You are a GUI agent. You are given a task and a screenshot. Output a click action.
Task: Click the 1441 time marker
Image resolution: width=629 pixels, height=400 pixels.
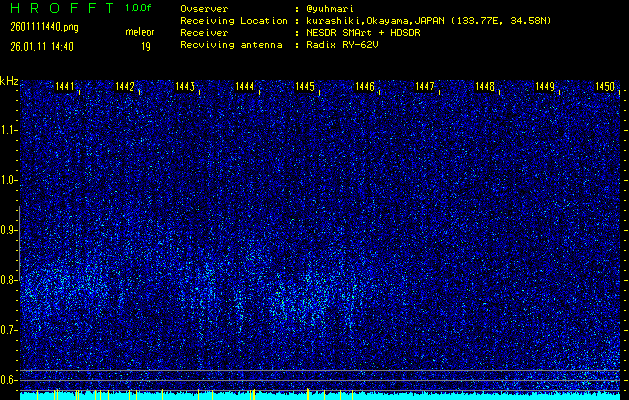pos(65,87)
